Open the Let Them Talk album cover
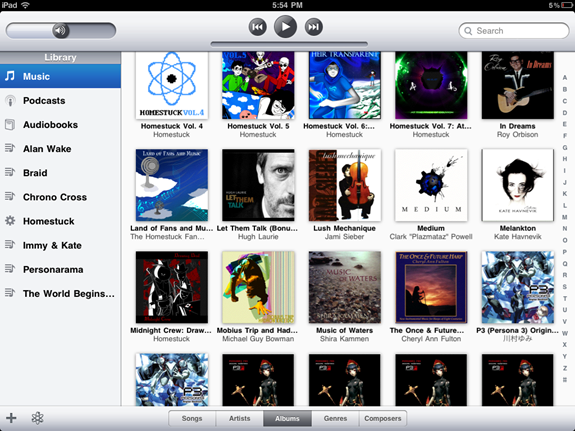The width and height of the screenshot is (575, 431). click(258, 185)
